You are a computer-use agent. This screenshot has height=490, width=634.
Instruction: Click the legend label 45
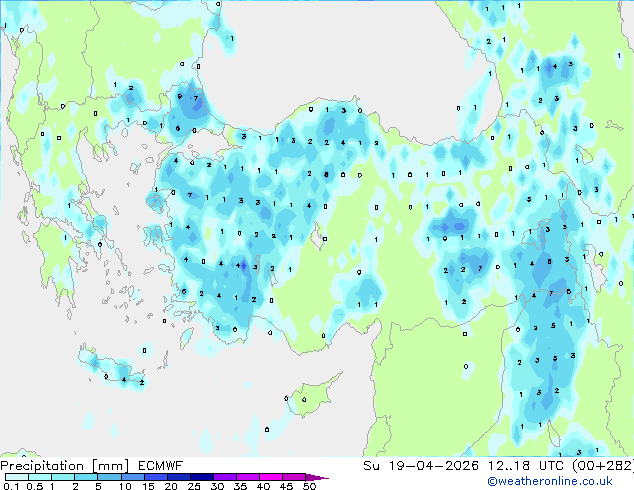click(286, 486)
